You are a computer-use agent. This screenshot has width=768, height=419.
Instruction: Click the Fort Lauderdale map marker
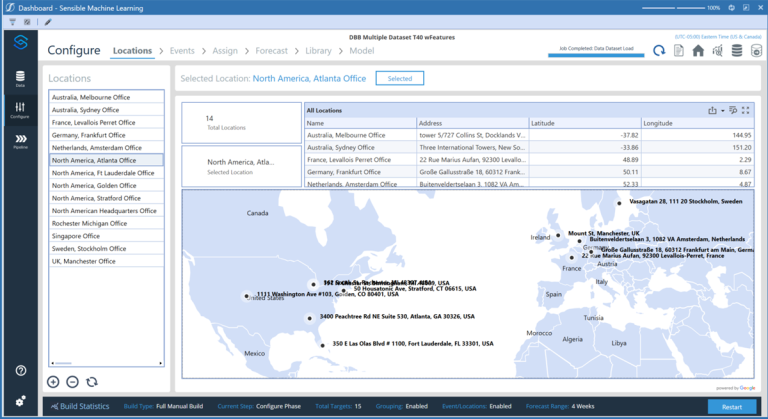coord(322,345)
